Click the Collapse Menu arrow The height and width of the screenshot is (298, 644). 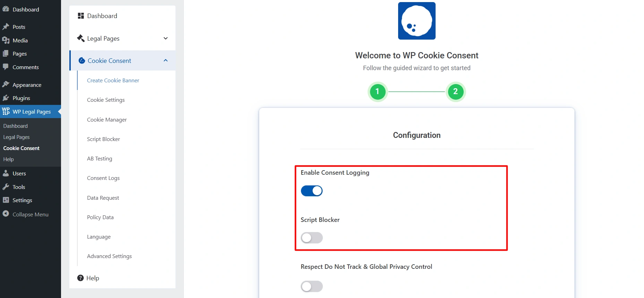point(5,214)
